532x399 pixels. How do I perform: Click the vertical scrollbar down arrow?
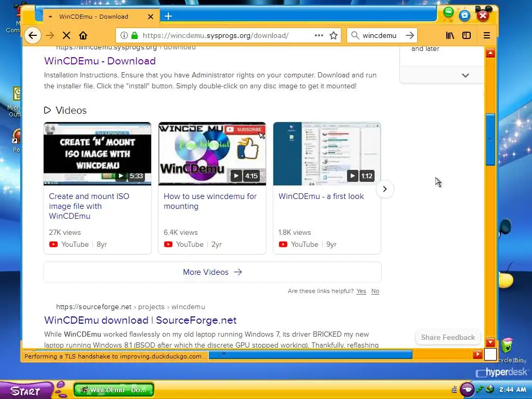tap(490, 342)
